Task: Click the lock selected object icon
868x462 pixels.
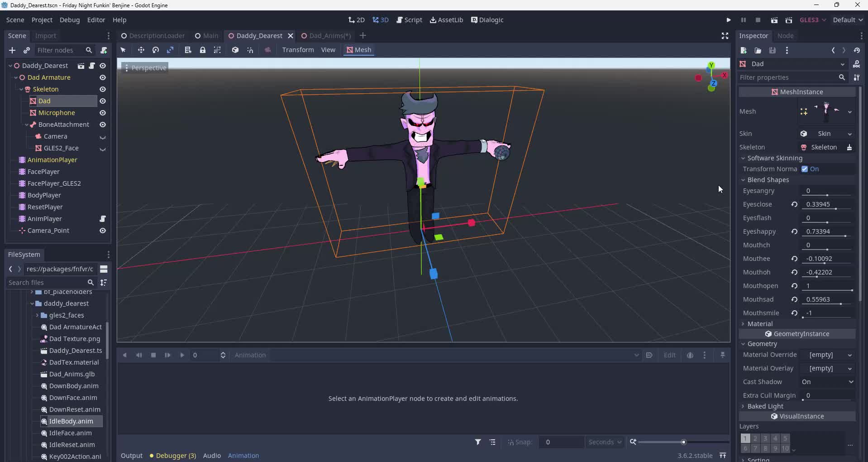Action: (x=203, y=50)
